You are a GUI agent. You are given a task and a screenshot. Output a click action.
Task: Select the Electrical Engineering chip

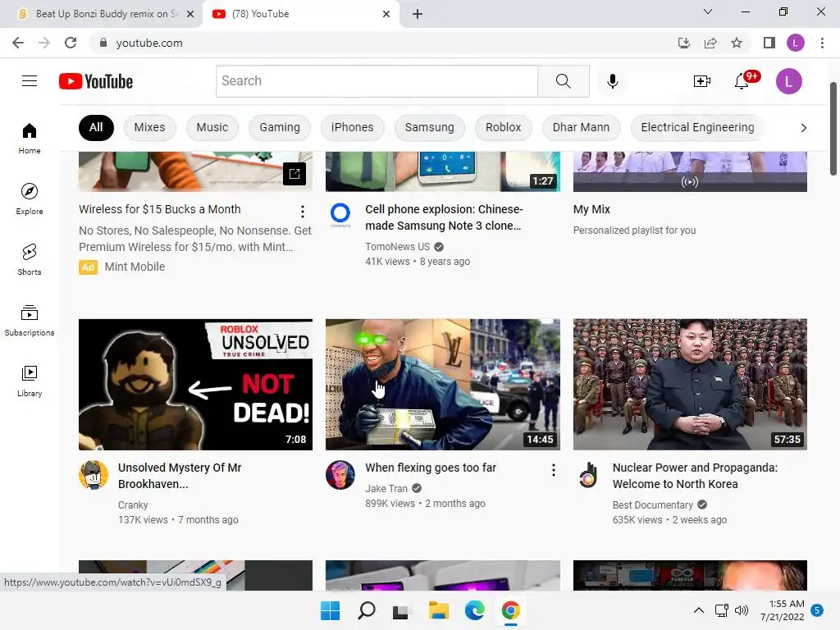(x=697, y=127)
